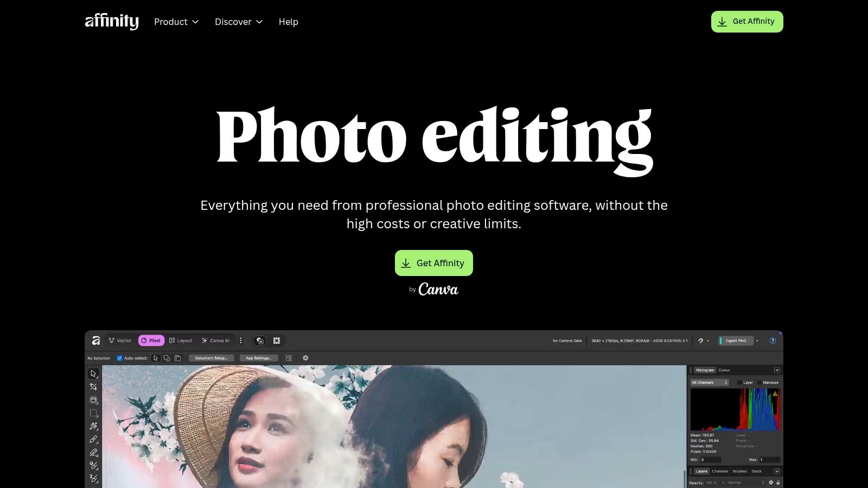Click the stacked-page icon before Document Setup
Image resolution: width=868 pixels, height=488 pixels.
177,358
